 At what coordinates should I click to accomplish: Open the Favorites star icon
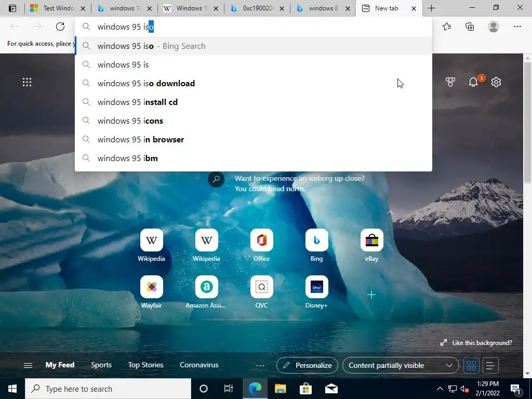tap(447, 26)
